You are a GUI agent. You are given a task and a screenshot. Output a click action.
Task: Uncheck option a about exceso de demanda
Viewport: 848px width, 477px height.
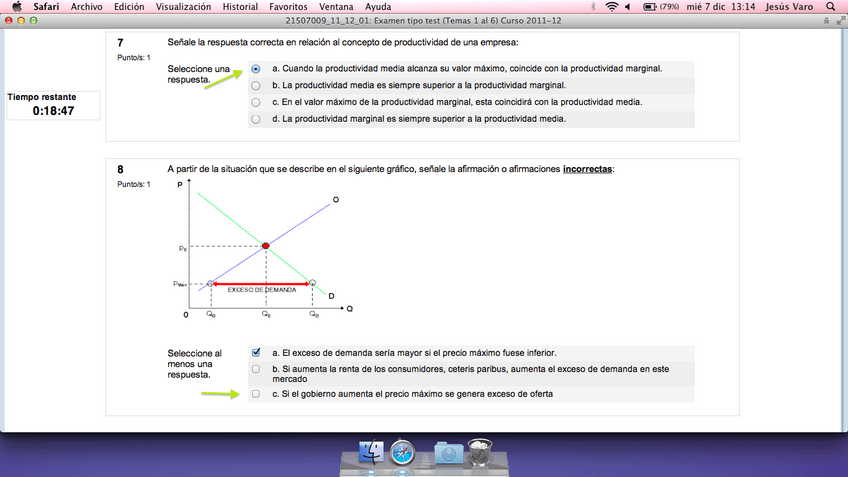[257, 353]
